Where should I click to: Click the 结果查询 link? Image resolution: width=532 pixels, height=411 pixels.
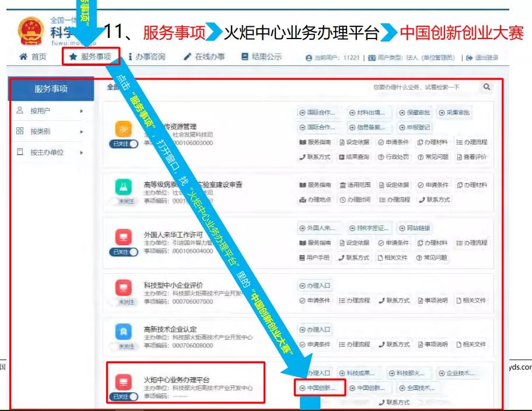354,157
